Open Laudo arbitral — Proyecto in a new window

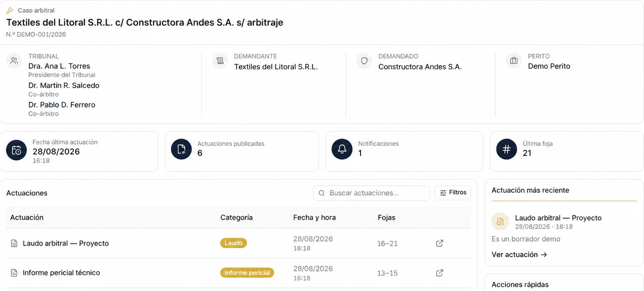(440, 243)
